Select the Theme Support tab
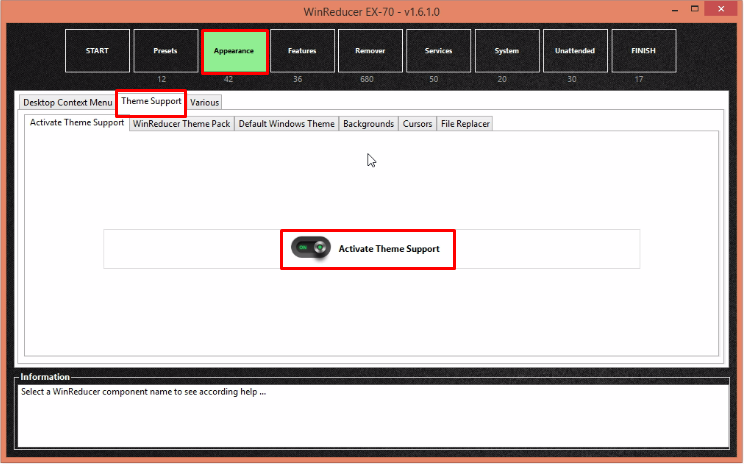Image resolution: width=744 pixels, height=464 pixels. pos(151,102)
